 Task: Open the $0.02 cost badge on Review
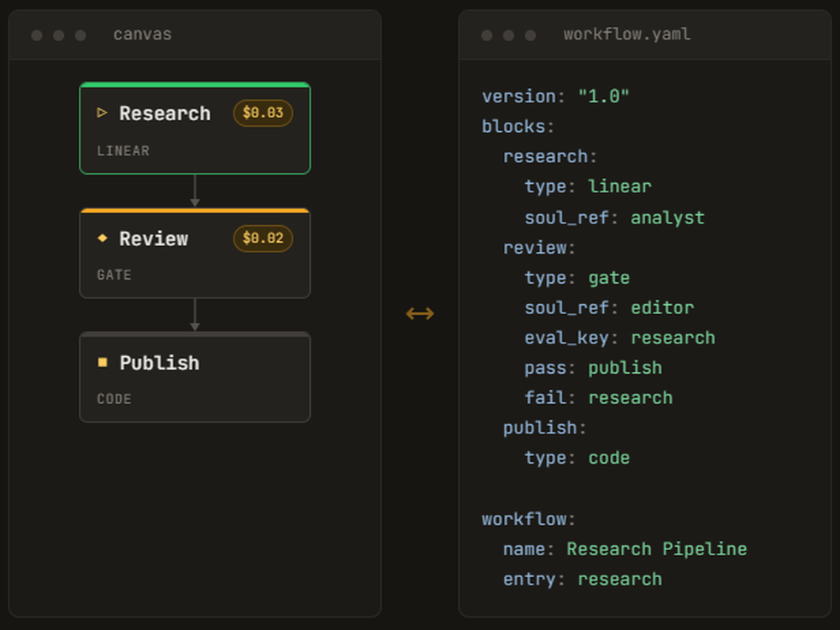tap(263, 239)
